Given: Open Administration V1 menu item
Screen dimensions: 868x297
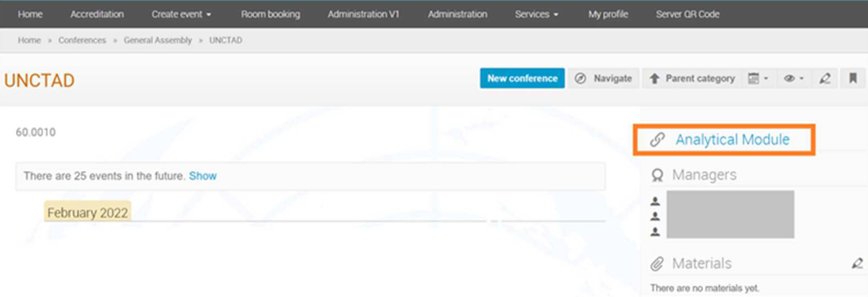Looking at the screenshot, I should point(364,14).
